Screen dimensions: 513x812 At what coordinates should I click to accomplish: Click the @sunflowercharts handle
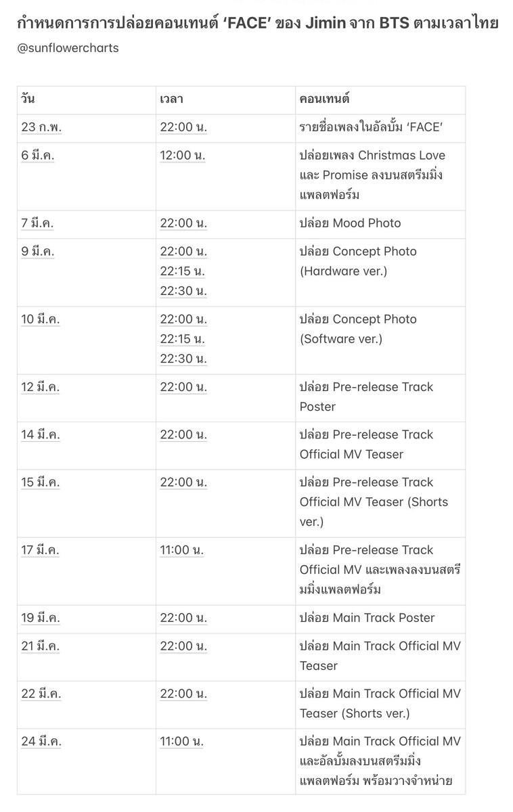(68, 49)
